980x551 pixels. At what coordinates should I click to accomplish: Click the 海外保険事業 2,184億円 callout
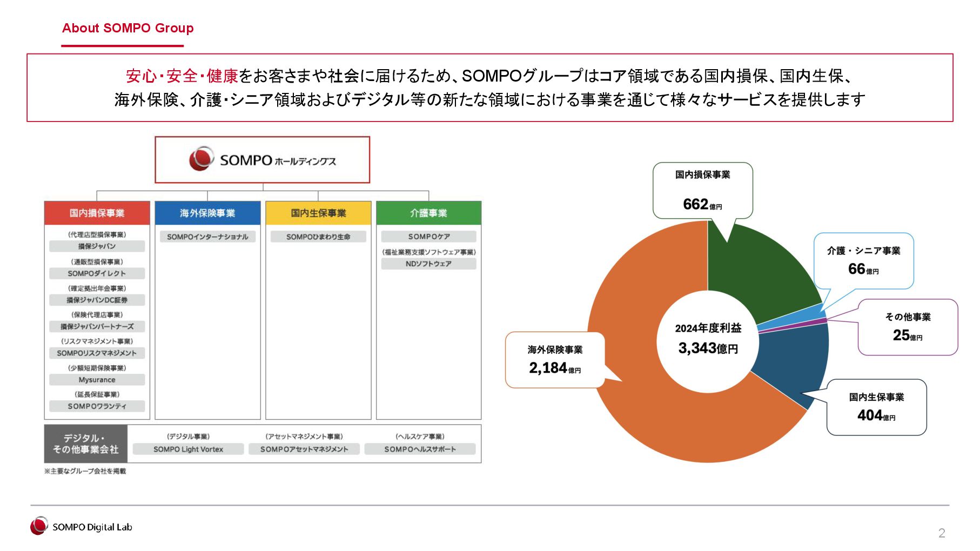(555, 360)
